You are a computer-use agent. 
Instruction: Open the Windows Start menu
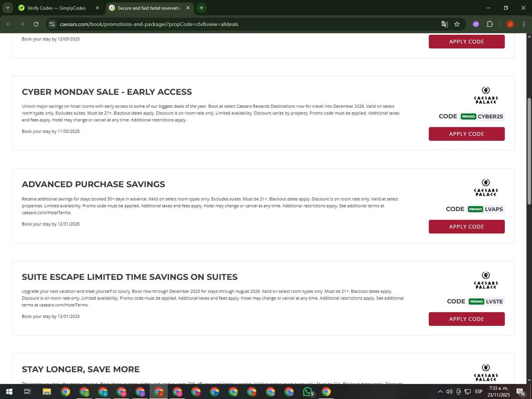[x=9, y=392]
